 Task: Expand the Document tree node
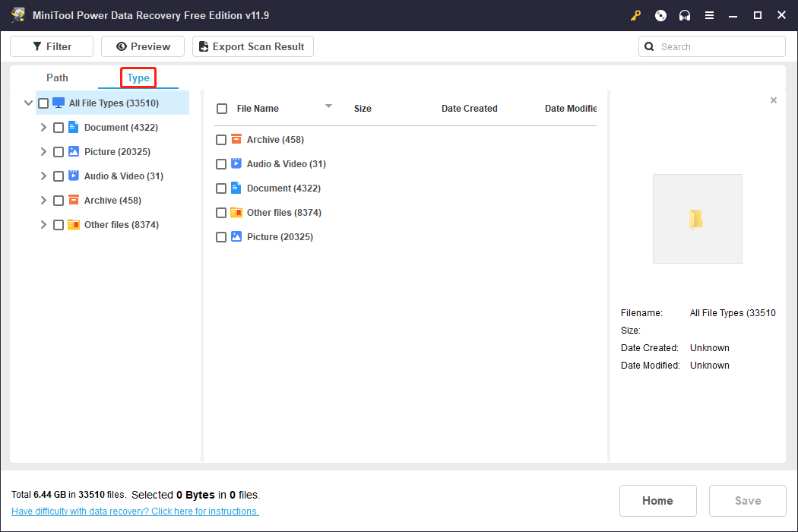(x=43, y=128)
